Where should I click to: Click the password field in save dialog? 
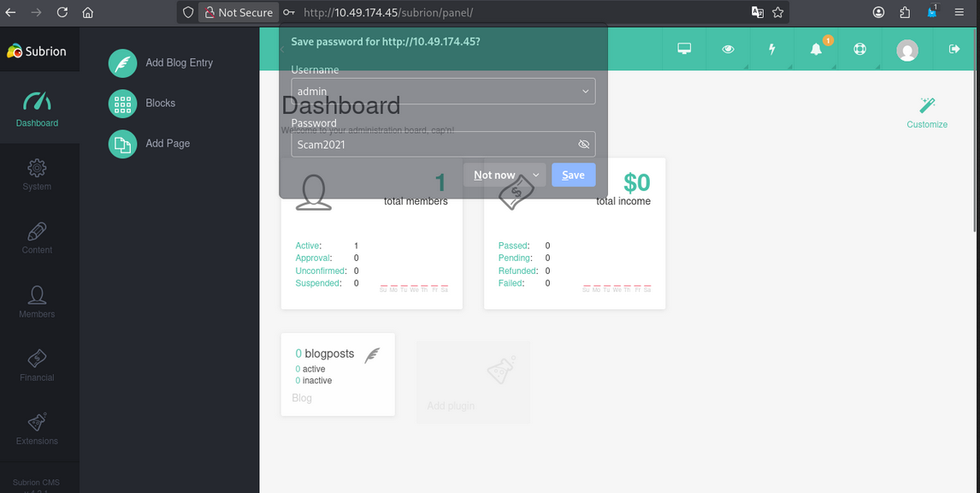point(432,145)
